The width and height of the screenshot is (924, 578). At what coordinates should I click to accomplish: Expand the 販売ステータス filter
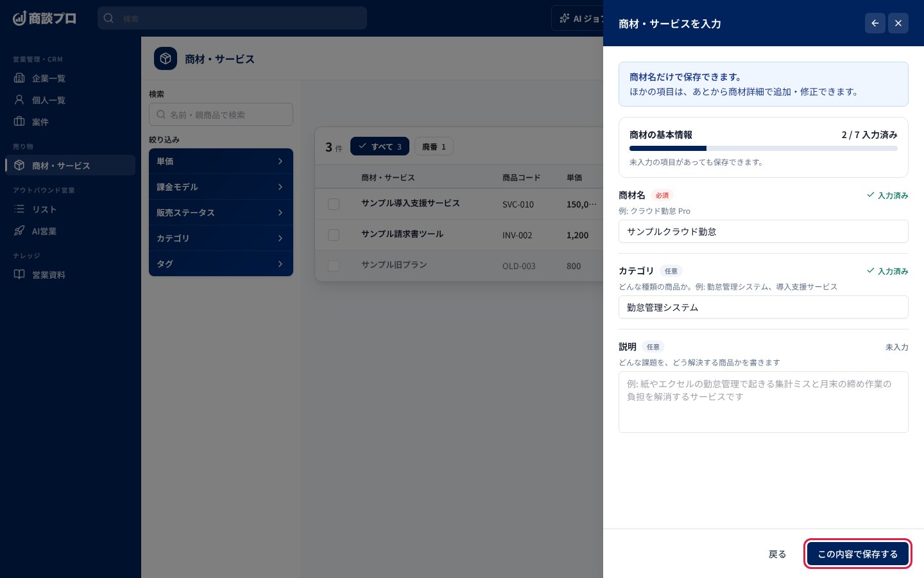pyautogui.click(x=221, y=213)
